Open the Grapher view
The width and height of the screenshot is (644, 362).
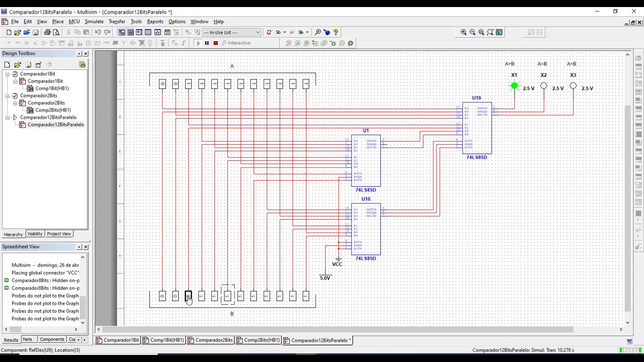157,32
